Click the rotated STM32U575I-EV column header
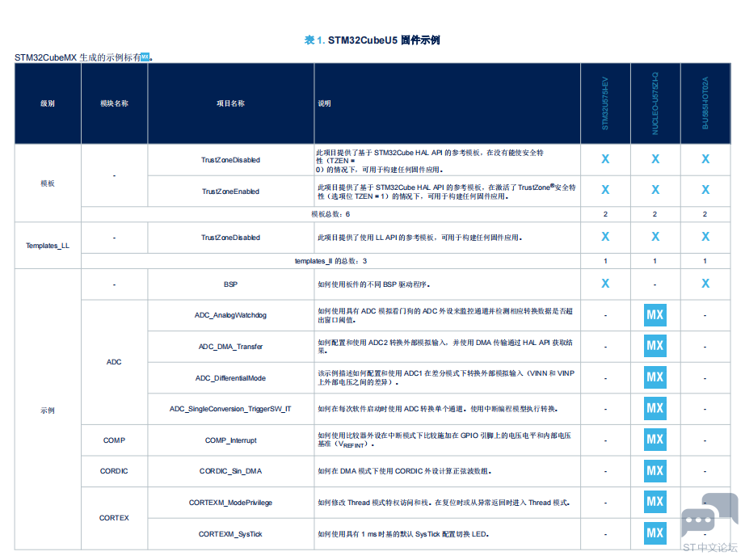745x560 pixels. [x=605, y=103]
